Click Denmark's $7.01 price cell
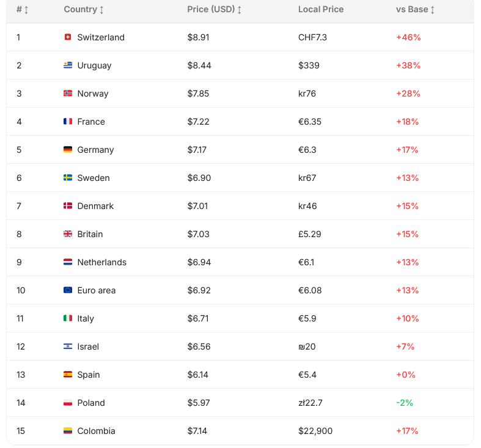481x448 pixels. [198, 206]
